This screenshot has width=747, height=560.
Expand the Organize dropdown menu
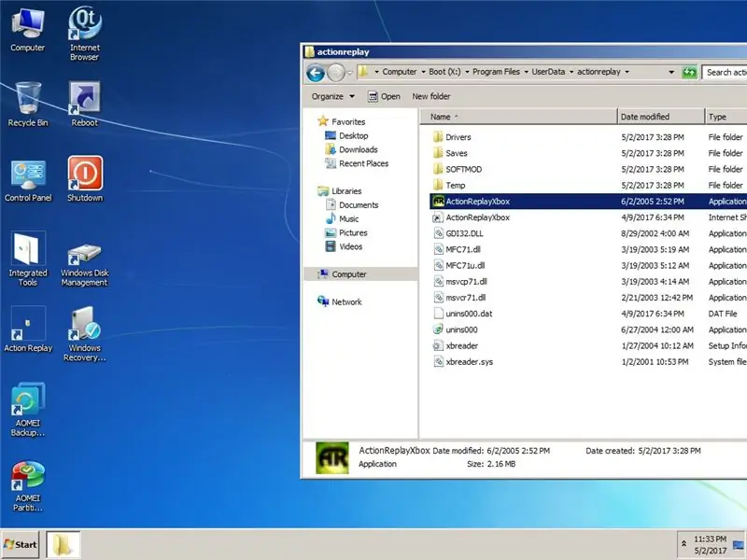pyautogui.click(x=333, y=96)
